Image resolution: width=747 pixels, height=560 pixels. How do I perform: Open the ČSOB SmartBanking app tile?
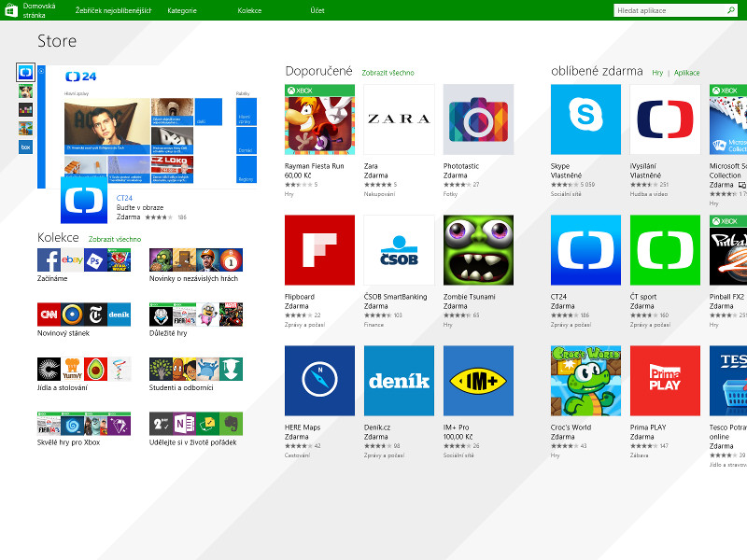click(400, 250)
